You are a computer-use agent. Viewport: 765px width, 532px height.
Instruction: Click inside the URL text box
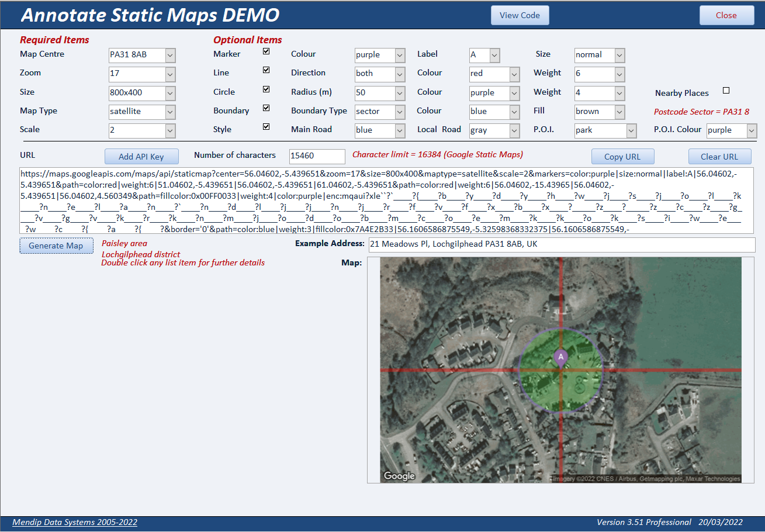tap(387, 201)
